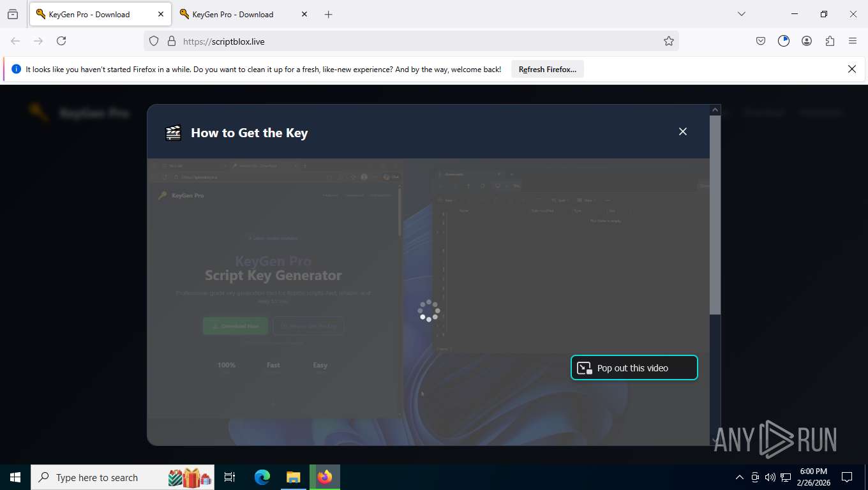Image resolution: width=868 pixels, height=490 pixels.
Task: Click the Type here to search box
Action: [x=123, y=477]
